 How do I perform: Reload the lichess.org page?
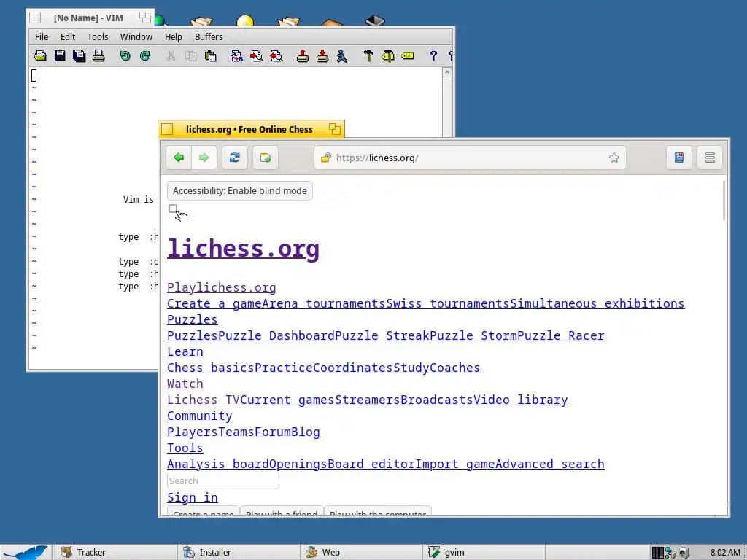point(234,157)
